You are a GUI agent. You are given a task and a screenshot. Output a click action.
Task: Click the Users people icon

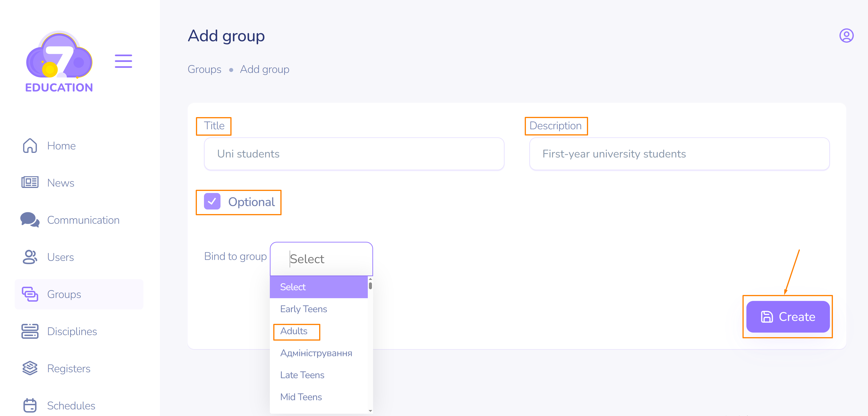[x=30, y=257]
